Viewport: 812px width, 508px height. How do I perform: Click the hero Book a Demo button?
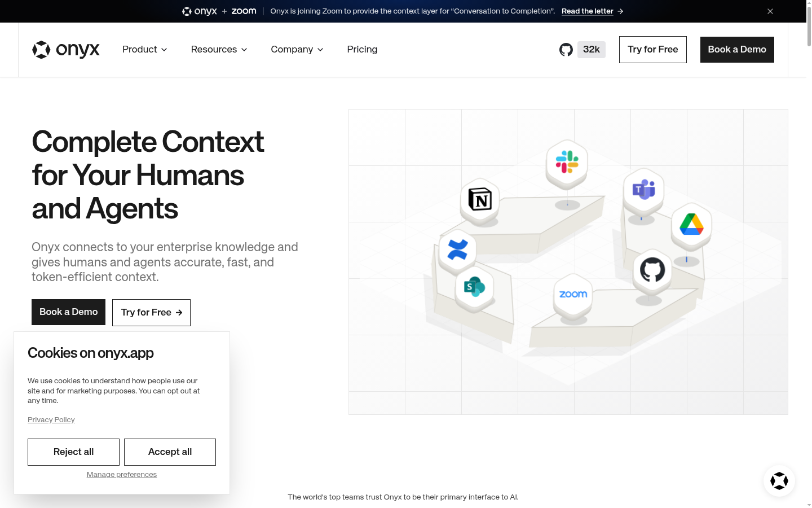pyautogui.click(x=68, y=312)
